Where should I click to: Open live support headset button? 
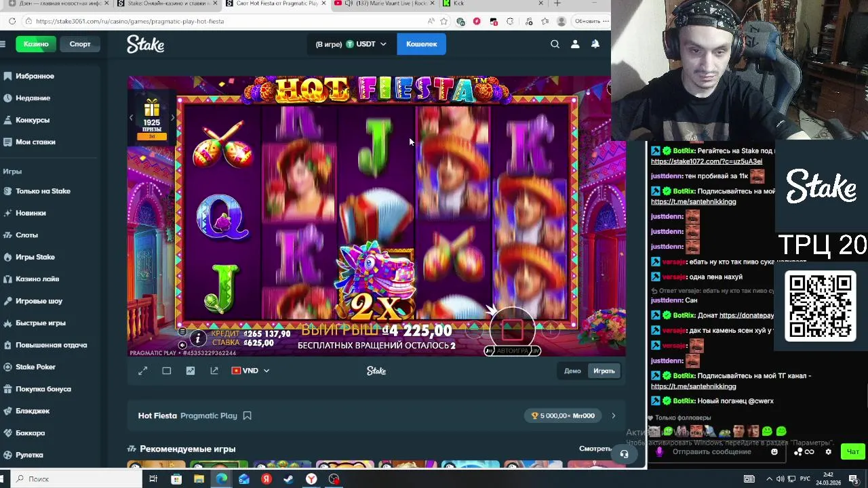(x=625, y=454)
